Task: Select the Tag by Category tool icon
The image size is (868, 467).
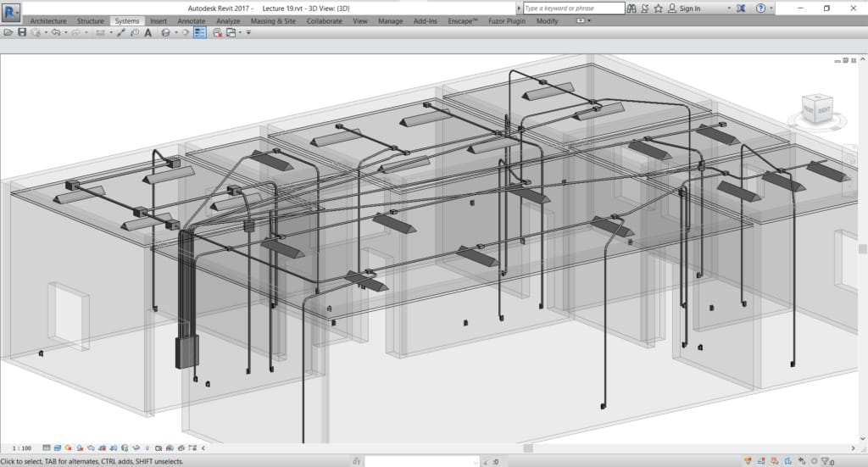Action: [x=135, y=33]
